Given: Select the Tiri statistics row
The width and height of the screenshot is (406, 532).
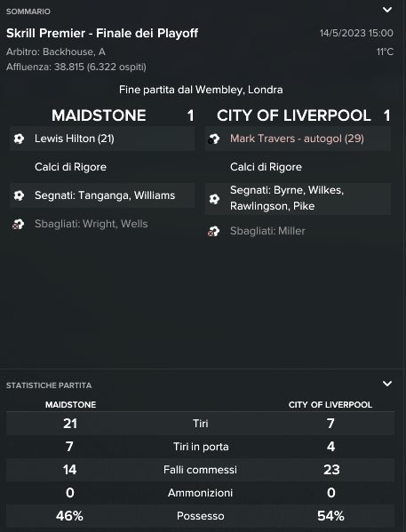Looking at the screenshot, I should coord(200,424).
